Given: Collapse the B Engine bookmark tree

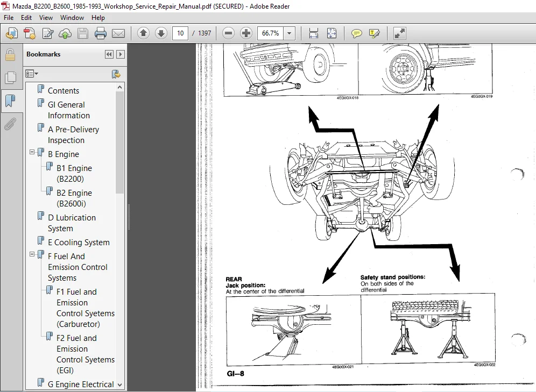Looking at the screenshot, I should [x=32, y=152].
